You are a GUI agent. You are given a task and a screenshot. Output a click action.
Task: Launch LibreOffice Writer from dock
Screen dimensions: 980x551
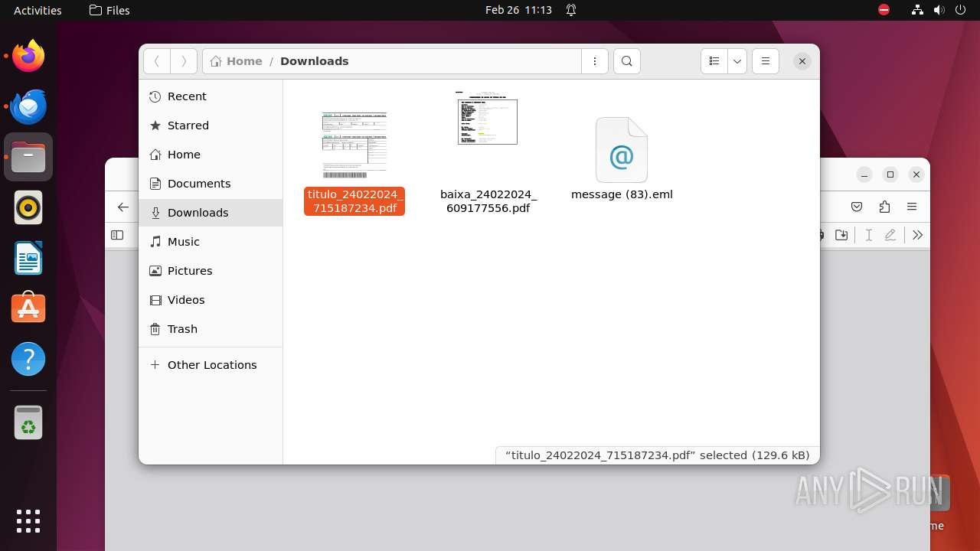28,258
